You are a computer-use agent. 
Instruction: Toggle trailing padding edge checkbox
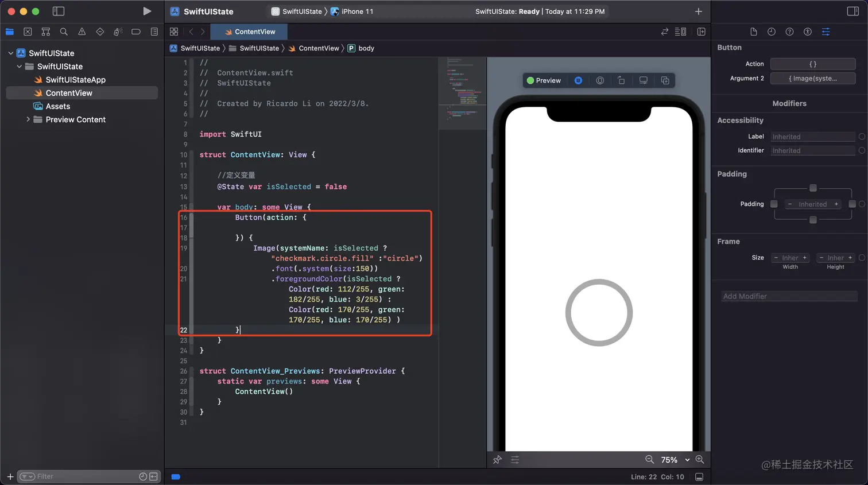(852, 204)
